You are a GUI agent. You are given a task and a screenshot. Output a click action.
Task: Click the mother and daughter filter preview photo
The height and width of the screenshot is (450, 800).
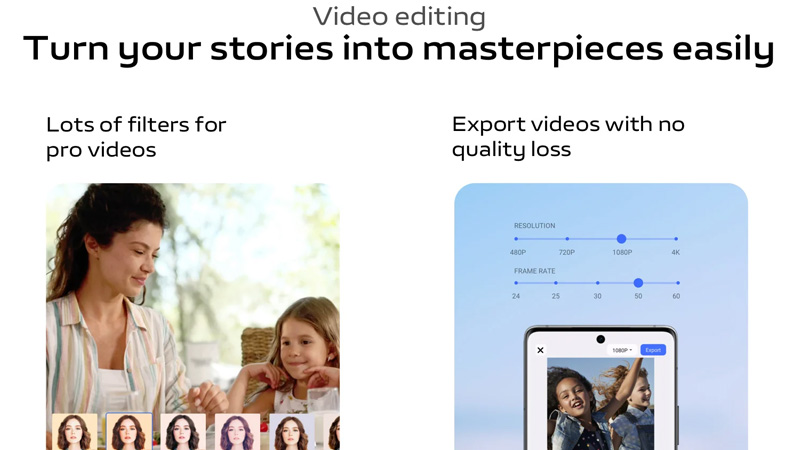(x=193, y=298)
